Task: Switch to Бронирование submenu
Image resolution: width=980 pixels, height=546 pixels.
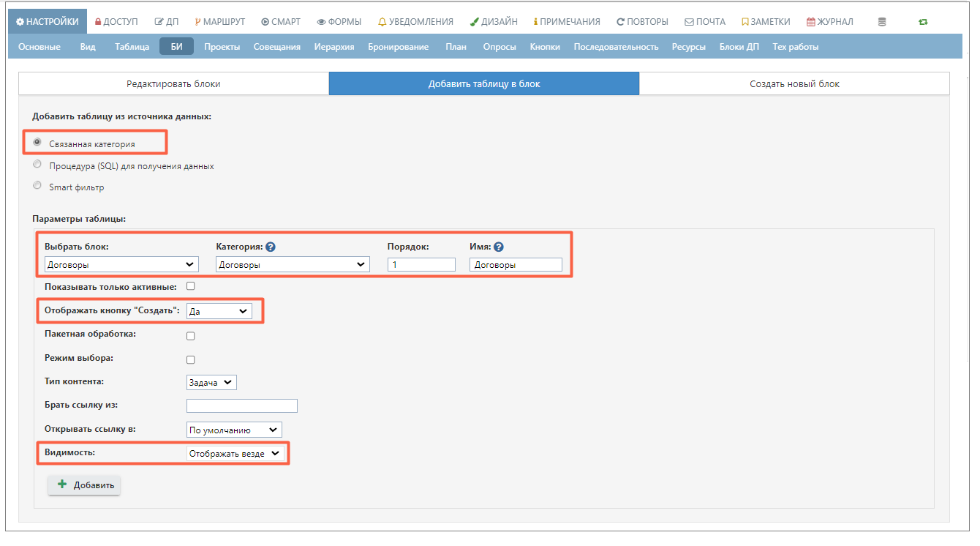Action: coord(398,47)
